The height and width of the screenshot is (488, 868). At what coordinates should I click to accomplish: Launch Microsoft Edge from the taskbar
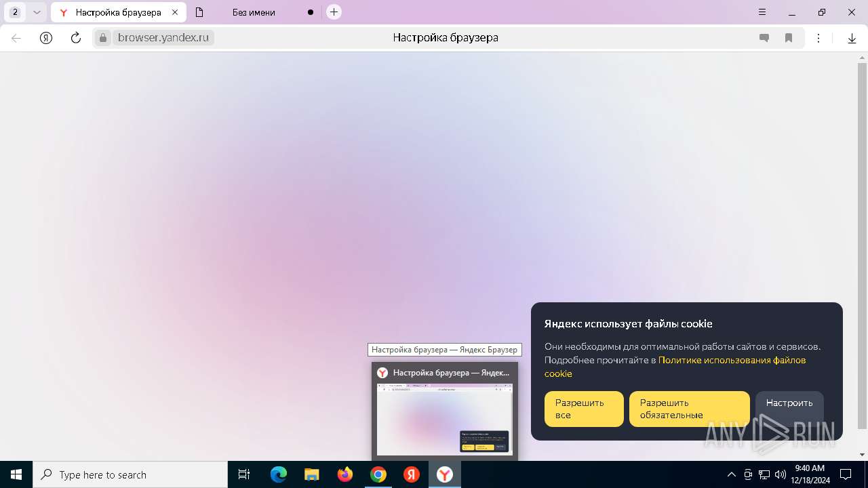point(279,474)
